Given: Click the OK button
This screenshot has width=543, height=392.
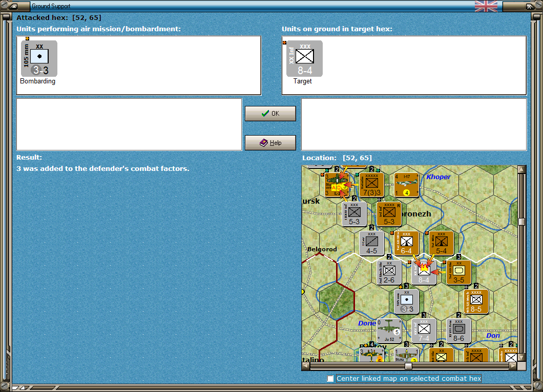Looking at the screenshot, I should pos(270,114).
